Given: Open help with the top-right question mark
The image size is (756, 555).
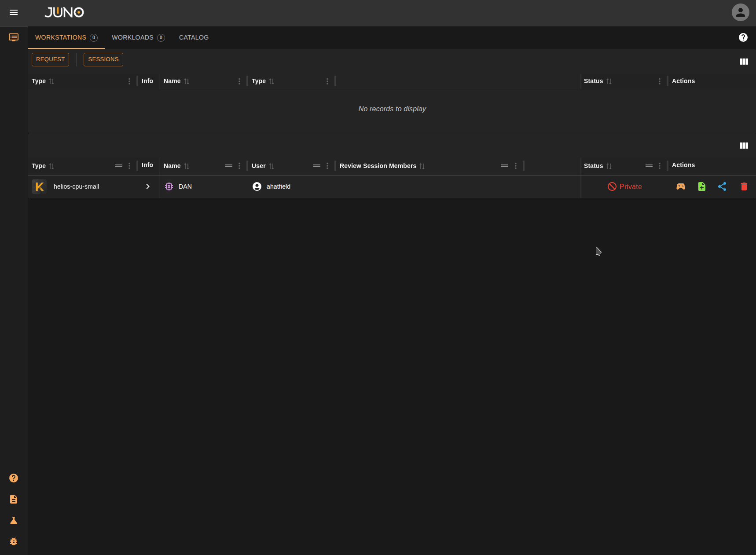Looking at the screenshot, I should point(743,37).
